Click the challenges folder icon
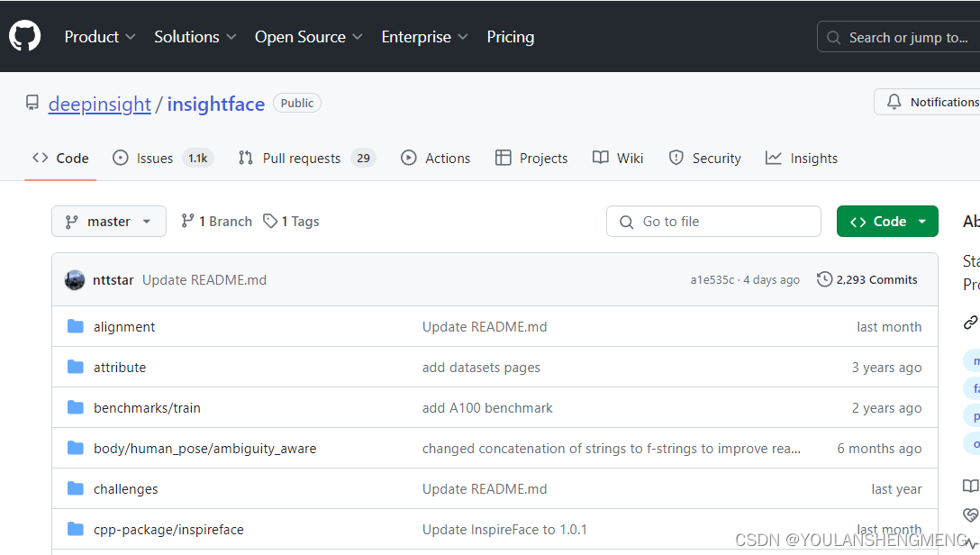The image size is (980, 555). (76, 488)
